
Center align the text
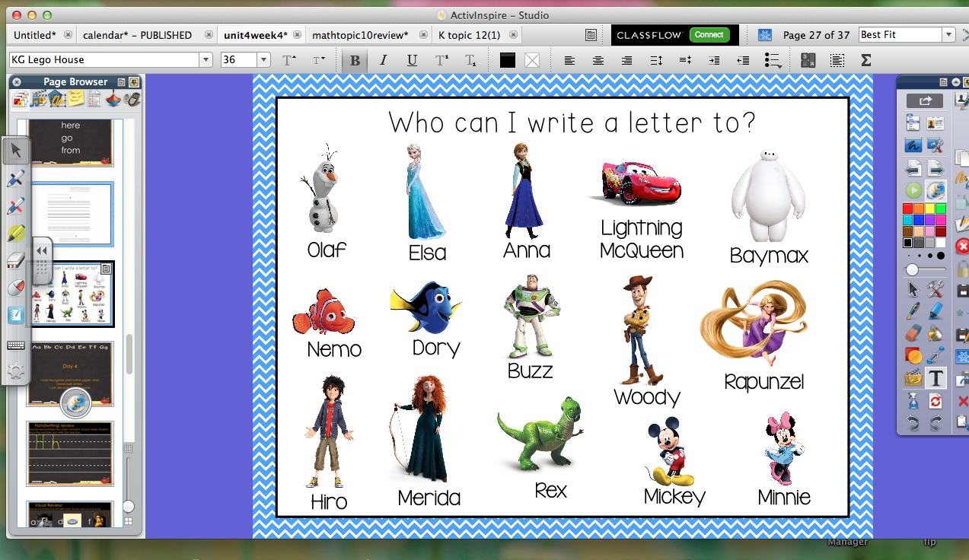coord(599,60)
